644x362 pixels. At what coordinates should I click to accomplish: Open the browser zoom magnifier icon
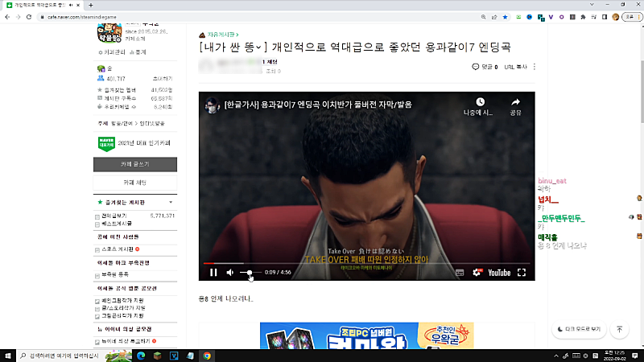tap(484, 17)
